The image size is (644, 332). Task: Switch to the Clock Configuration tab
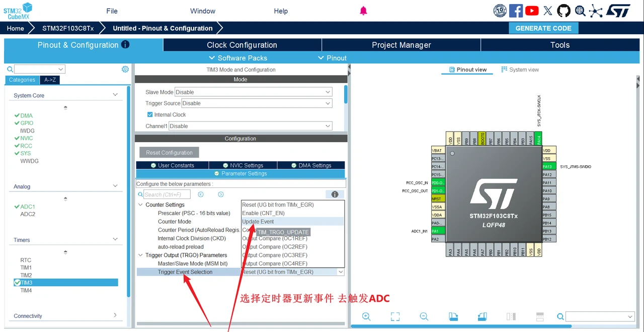pos(242,45)
